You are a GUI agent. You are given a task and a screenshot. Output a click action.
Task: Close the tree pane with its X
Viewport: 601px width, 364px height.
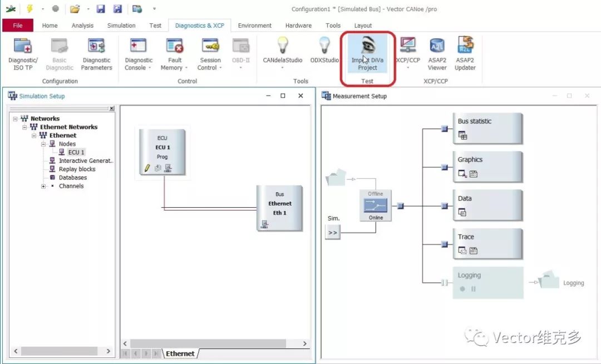111,109
